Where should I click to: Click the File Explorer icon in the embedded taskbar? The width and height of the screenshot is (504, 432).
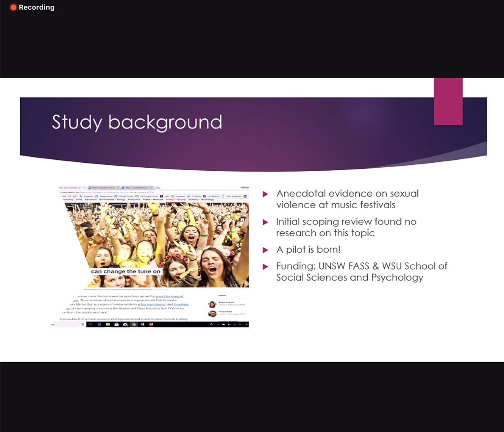click(108, 324)
